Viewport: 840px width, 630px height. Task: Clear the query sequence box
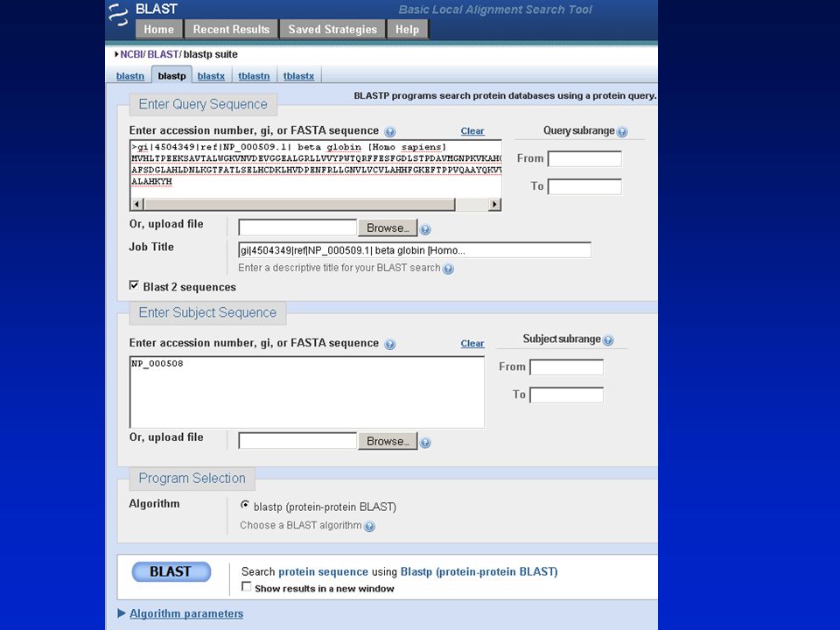click(472, 130)
